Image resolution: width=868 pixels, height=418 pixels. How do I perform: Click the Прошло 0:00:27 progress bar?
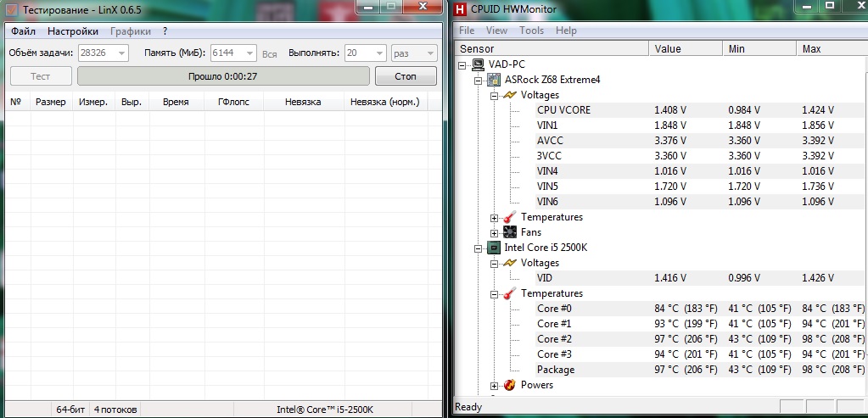[223, 76]
